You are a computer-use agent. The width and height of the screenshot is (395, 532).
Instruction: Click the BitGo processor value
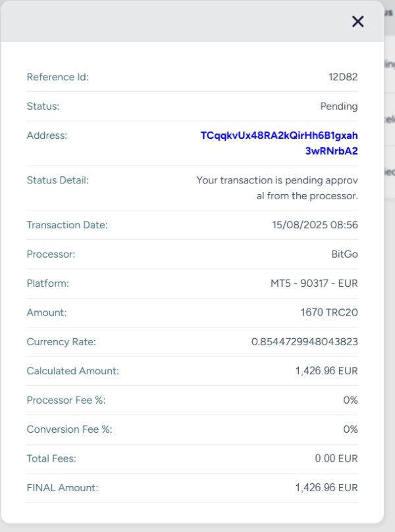pos(344,254)
